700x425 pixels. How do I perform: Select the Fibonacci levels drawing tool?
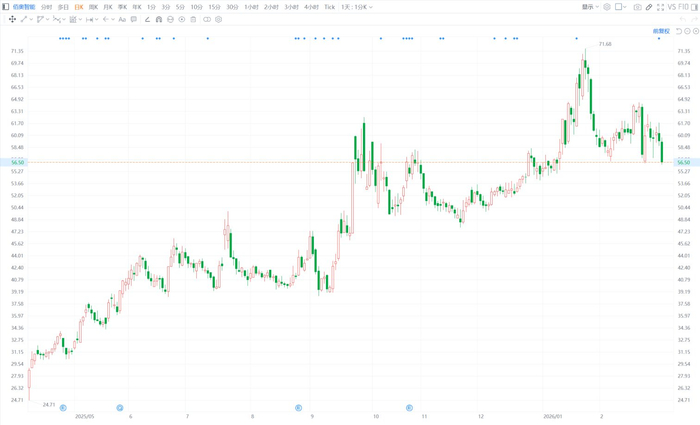point(73,19)
